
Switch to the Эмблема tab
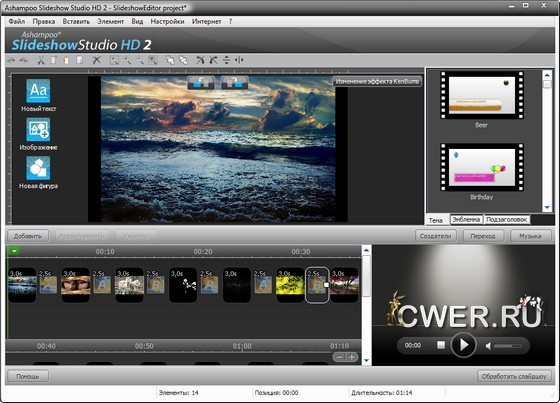(x=466, y=219)
